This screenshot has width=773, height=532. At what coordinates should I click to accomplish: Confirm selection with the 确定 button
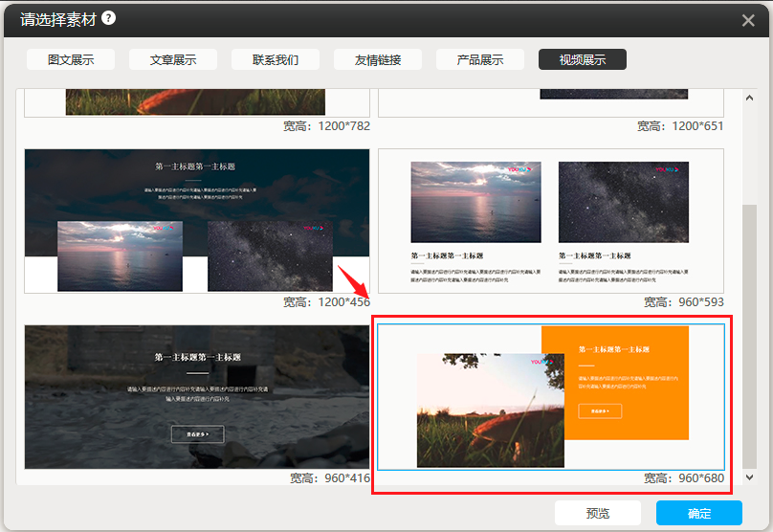pos(698,513)
